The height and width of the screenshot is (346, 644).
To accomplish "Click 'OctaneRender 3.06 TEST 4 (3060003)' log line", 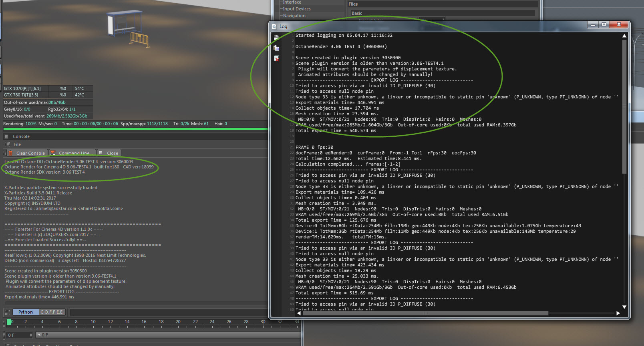I will 341,46.
